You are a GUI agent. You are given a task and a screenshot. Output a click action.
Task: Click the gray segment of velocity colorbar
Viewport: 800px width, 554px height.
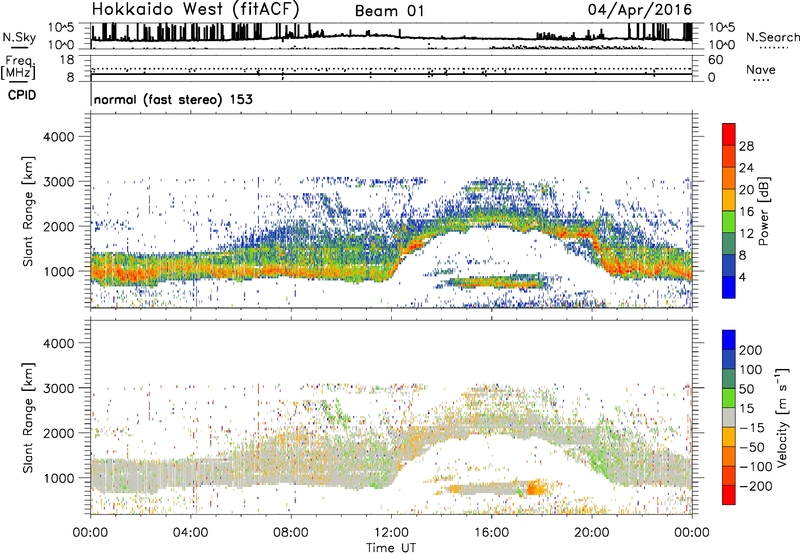[x=729, y=417]
